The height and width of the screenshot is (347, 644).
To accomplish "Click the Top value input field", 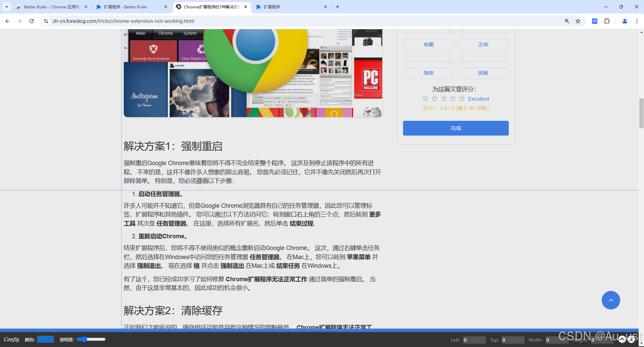I will 513,340.
